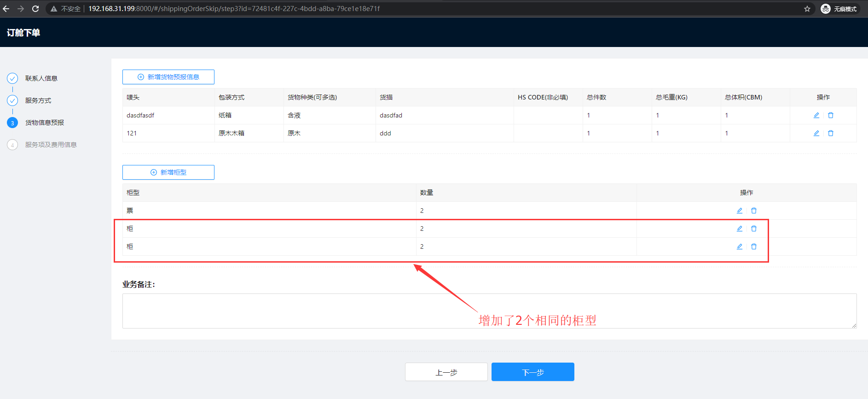Image resolution: width=868 pixels, height=399 pixels.
Task: Open the 服务方式 step
Action: [x=38, y=100]
